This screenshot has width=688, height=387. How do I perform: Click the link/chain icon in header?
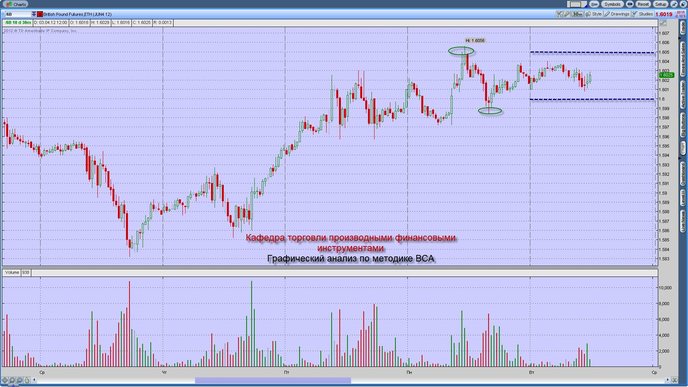point(630,4)
